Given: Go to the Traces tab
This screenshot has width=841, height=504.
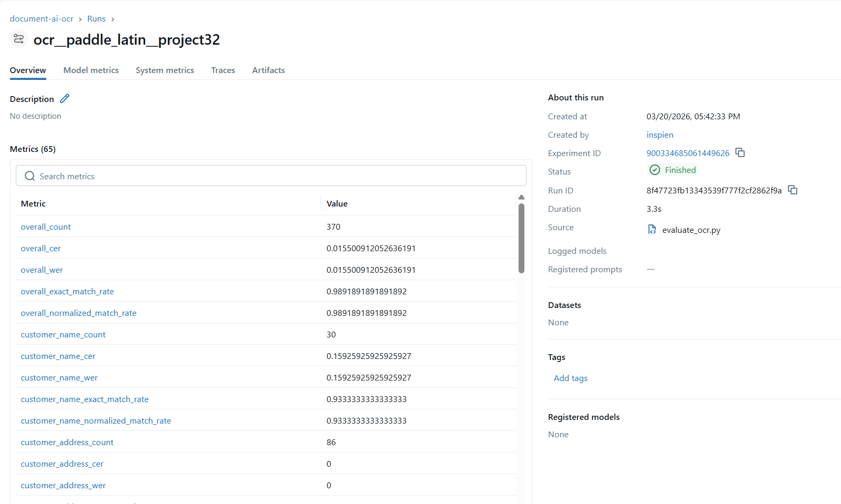Looking at the screenshot, I should pyautogui.click(x=223, y=70).
